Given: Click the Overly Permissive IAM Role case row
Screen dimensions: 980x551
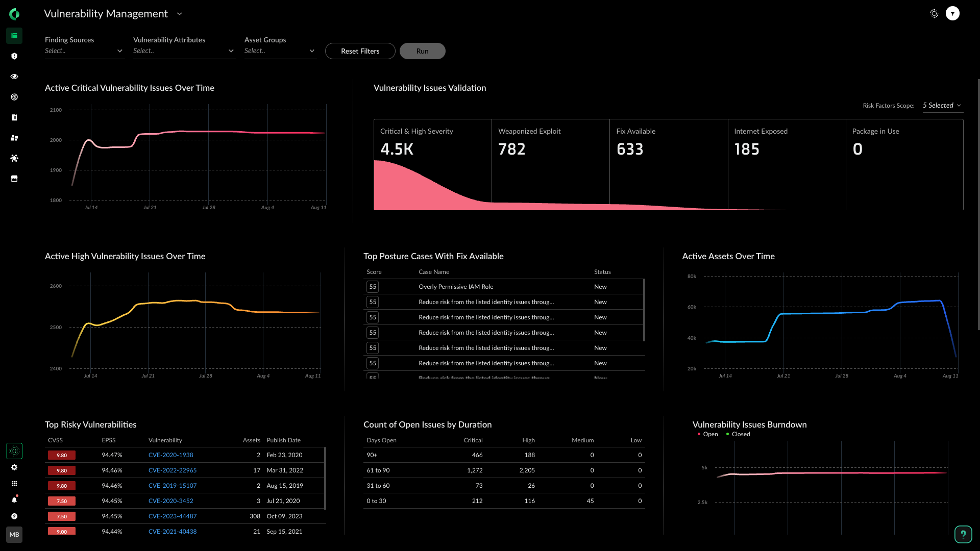Looking at the screenshot, I should [456, 287].
